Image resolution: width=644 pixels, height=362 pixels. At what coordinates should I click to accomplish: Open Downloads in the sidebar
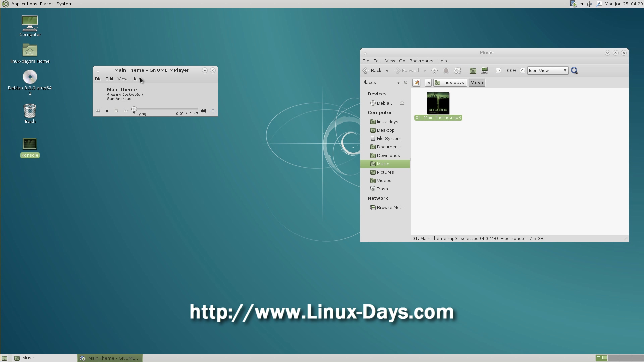(x=385, y=156)
